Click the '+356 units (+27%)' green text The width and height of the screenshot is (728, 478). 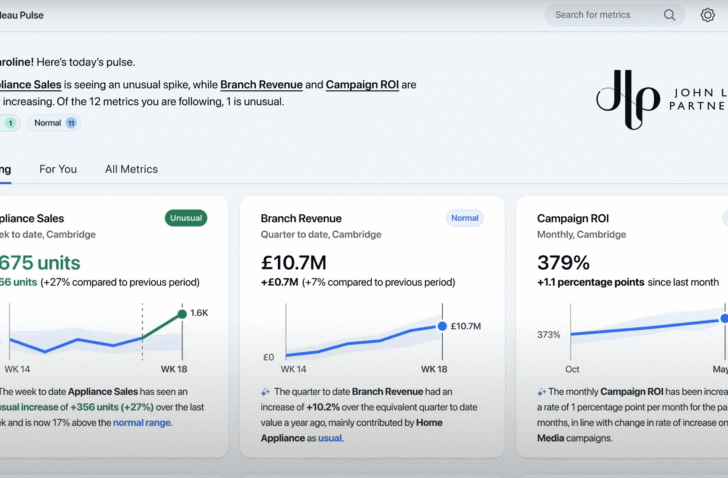click(x=112, y=407)
